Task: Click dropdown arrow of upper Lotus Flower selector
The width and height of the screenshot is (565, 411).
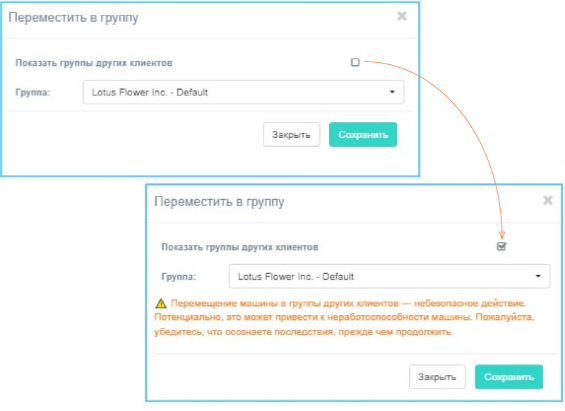Action: pyautogui.click(x=392, y=92)
